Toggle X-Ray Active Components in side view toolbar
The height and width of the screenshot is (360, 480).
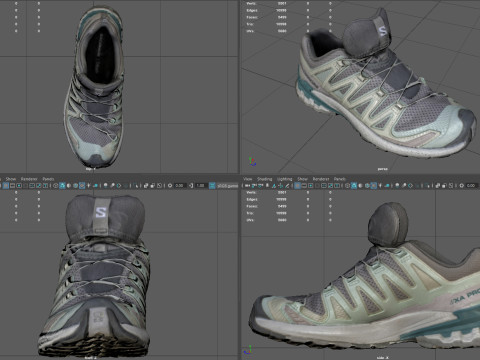(x=444, y=186)
